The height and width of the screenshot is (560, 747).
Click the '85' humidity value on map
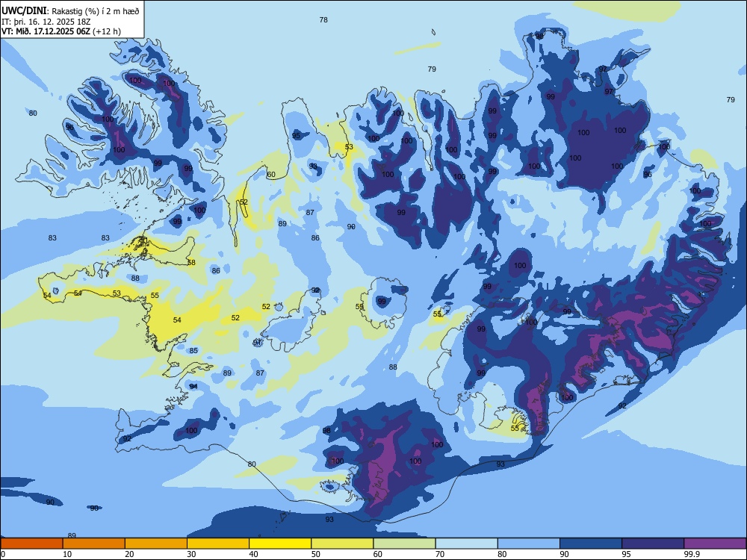coord(193,351)
